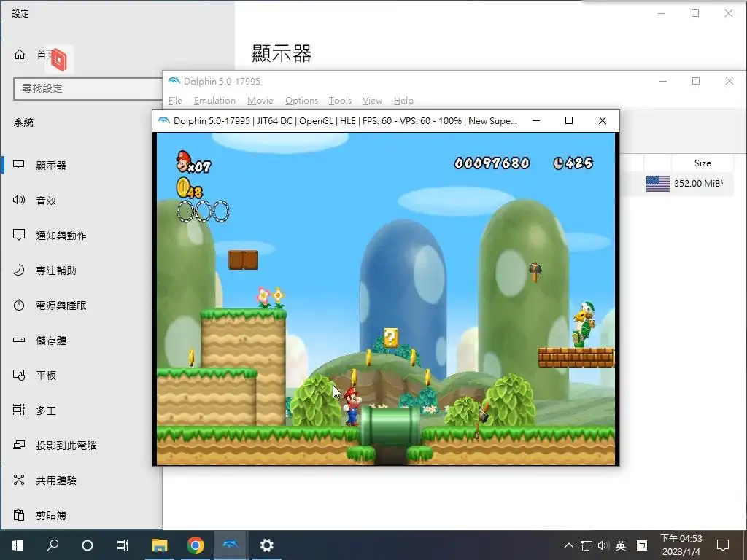Click the speaker icon beside 音效

19,200
